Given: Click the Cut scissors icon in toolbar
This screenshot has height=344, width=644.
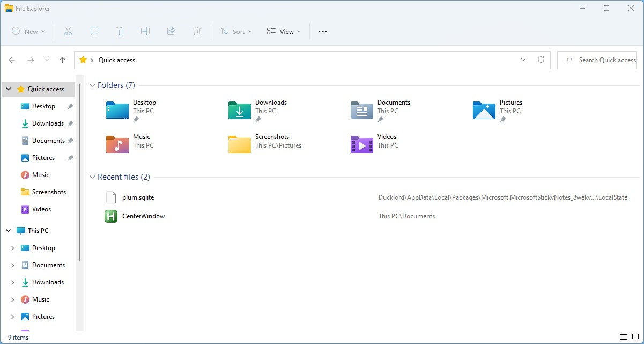Looking at the screenshot, I should 68,32.
